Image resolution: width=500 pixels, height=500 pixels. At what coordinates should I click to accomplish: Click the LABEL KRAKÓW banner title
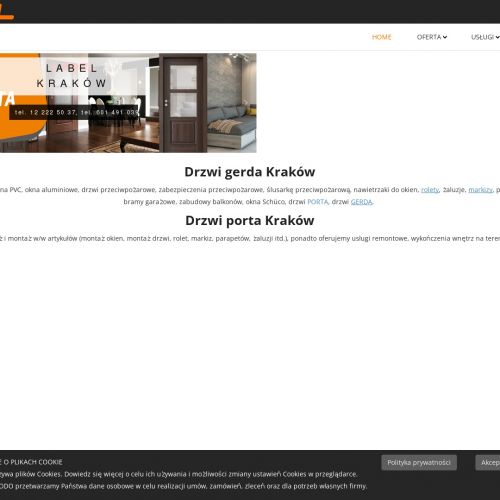71,76
